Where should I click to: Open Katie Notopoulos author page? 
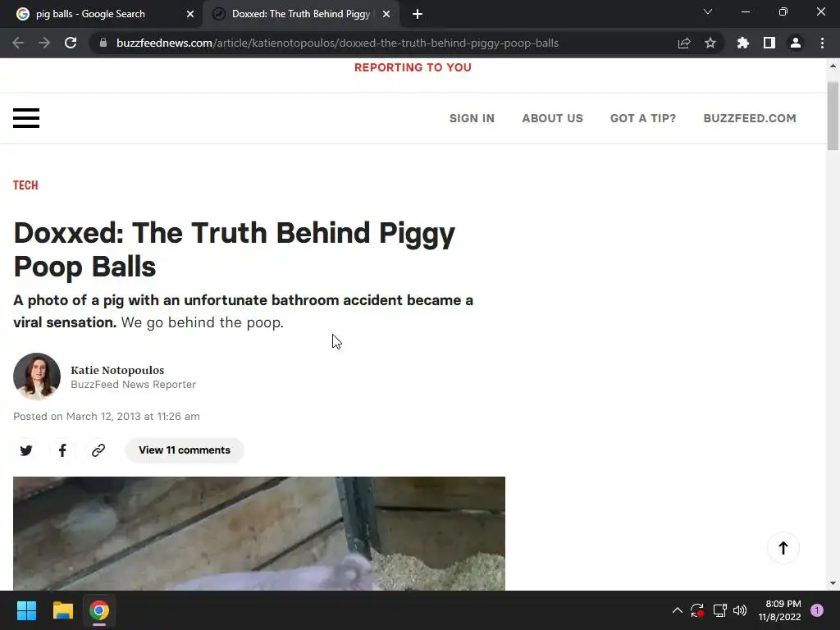click(117, 370)
